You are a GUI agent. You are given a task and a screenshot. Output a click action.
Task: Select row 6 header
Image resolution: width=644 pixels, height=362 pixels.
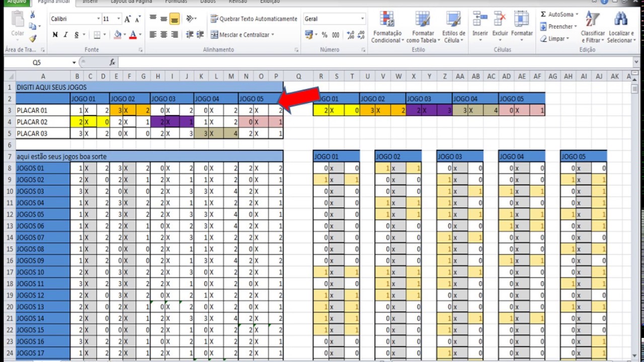coord(10,145)
